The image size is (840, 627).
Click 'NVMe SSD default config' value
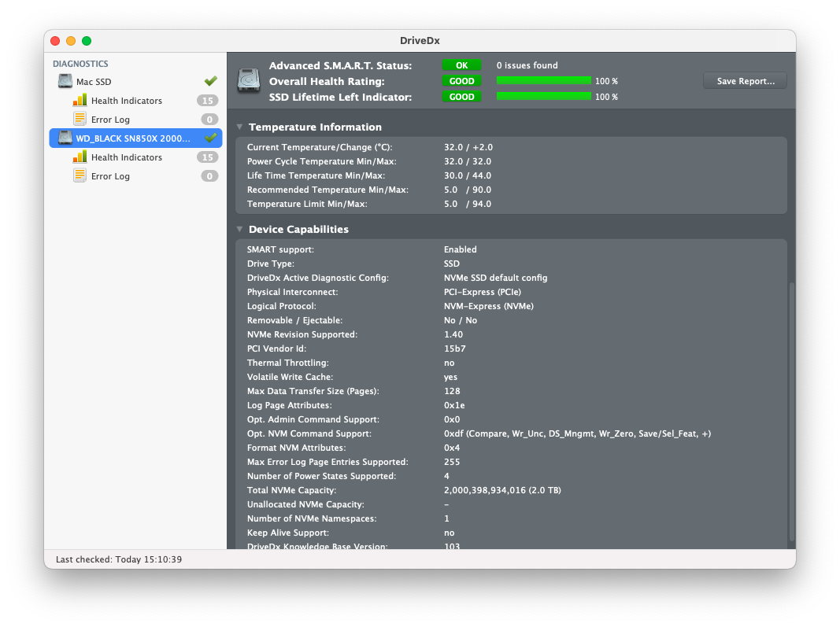point(495,278)
